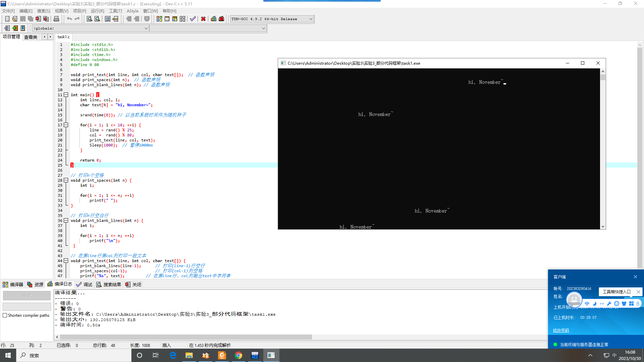644x362 pixels.
Task: Expand the (globals) scope dropdown
Action: 146,28
